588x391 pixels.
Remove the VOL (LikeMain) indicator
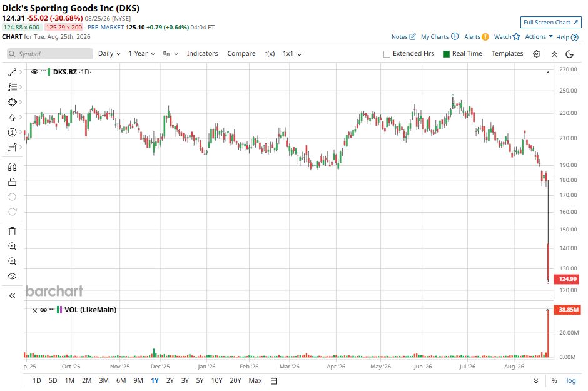point(34,310)
